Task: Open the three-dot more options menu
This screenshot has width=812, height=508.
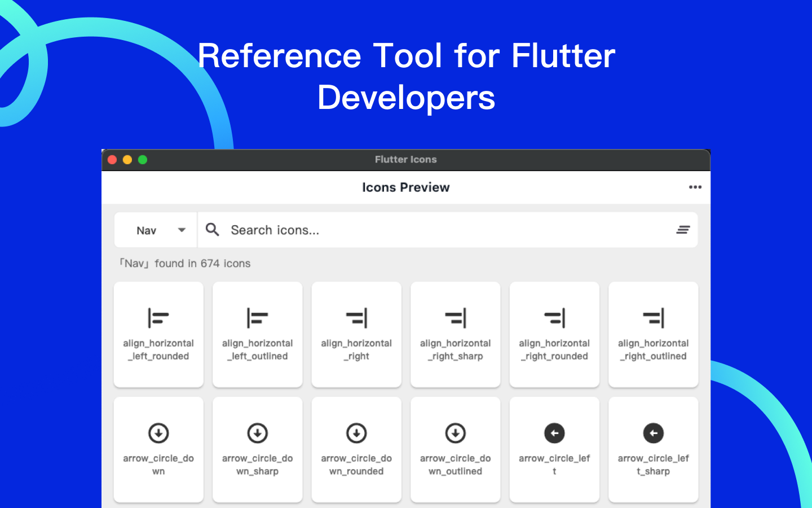Action: tap(695, 187)
